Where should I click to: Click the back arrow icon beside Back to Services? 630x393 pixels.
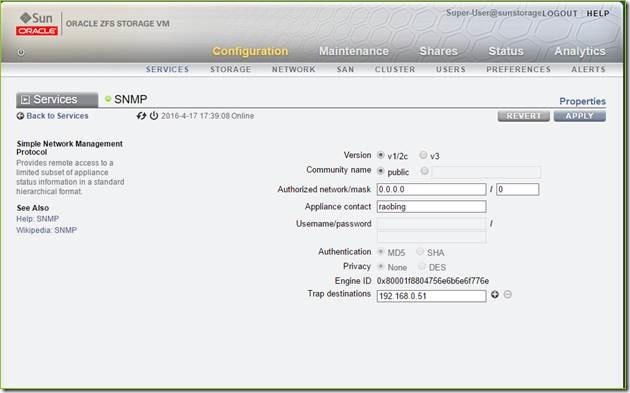click(20, 116)
